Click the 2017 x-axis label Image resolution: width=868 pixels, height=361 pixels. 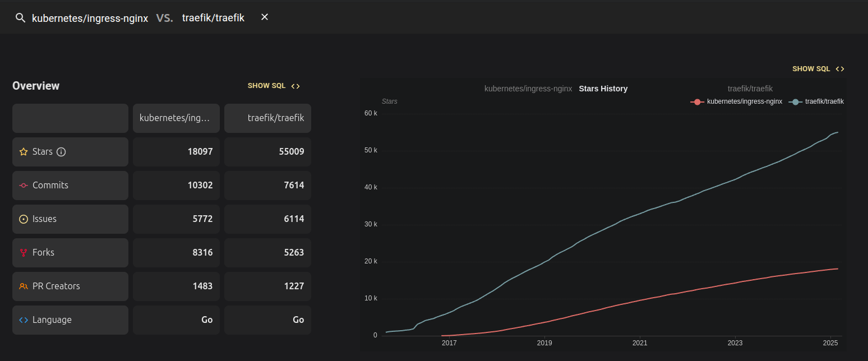click(449, 343)
